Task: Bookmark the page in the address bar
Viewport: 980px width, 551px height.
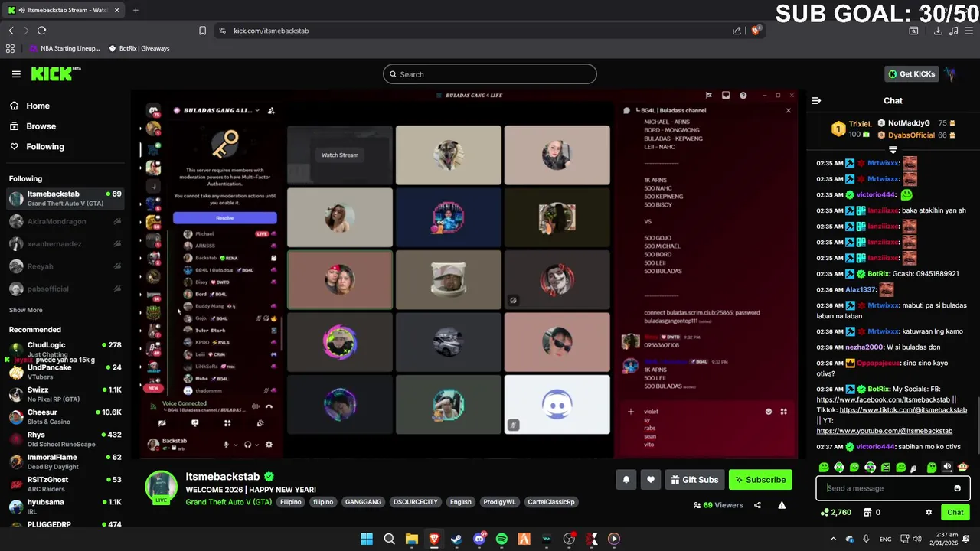Action: coord(202,31)
